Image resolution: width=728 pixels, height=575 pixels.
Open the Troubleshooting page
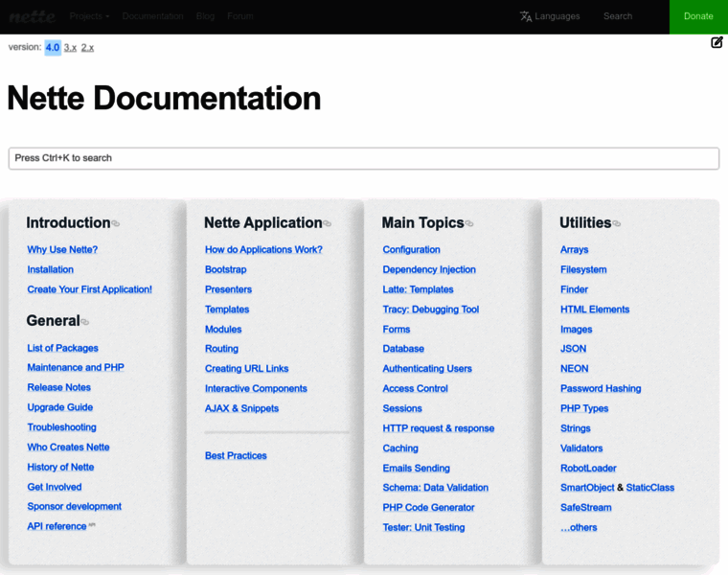coord(61,427)
